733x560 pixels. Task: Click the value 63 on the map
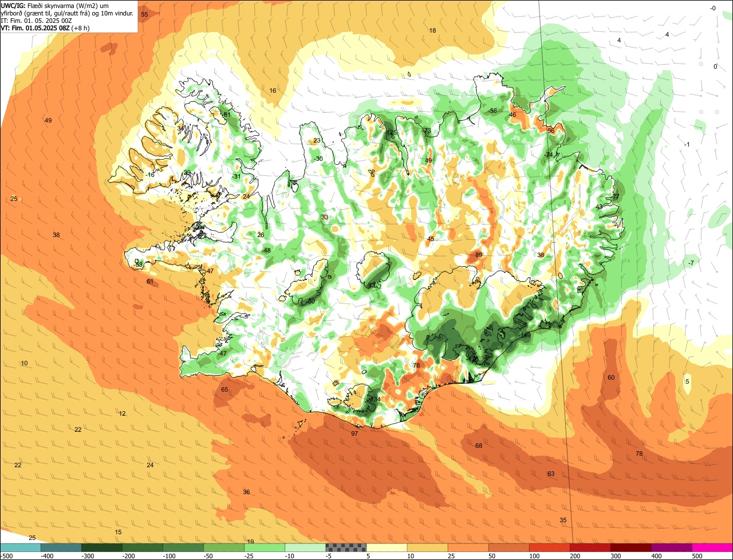(551, 474)
